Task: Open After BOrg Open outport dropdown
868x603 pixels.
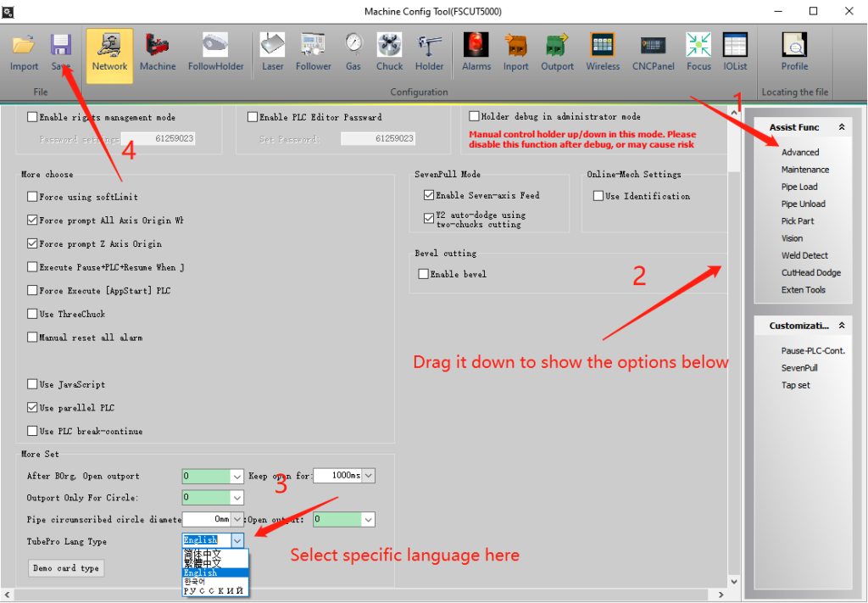Action: pyautogui.click(x=237, y=476)
